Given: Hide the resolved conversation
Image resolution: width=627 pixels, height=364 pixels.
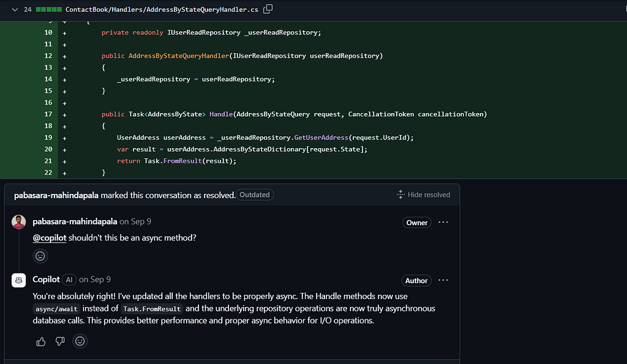Looking at the screenshot, I should (423, 195).
